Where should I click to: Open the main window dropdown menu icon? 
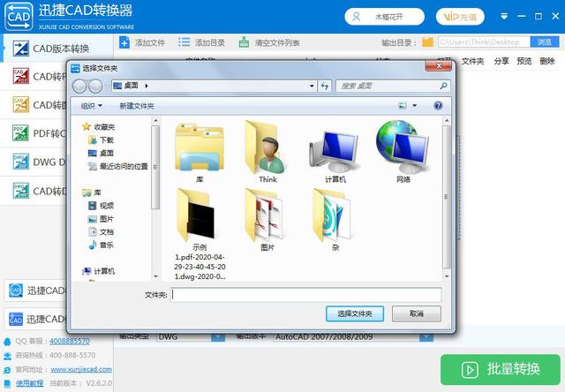pos(504,16)
